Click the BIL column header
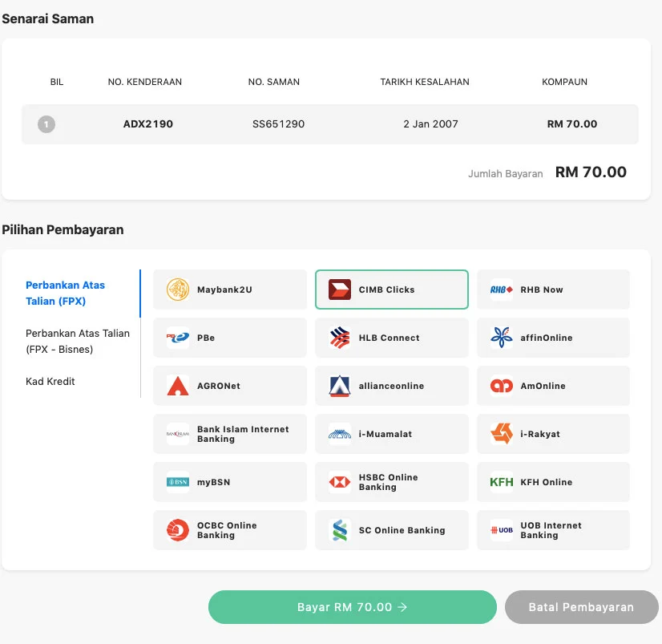 (57, 82)
